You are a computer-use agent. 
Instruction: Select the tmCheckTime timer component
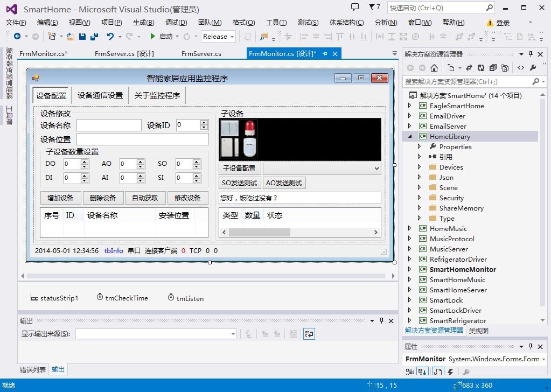pyautogui.click(x=122, y=298)
